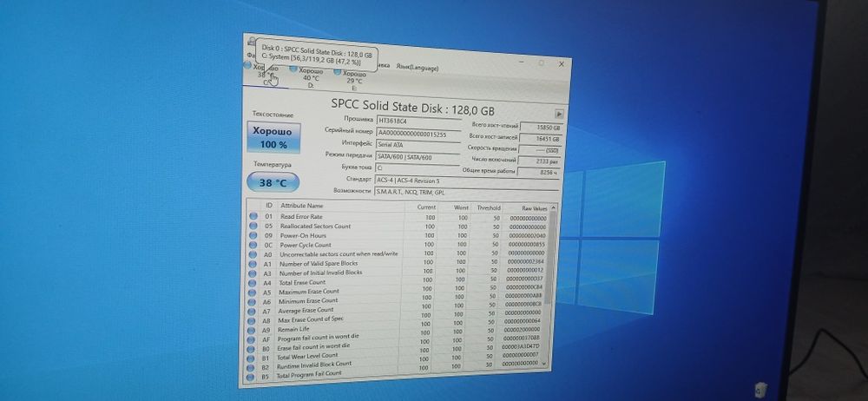Image resolution: width=868 pixels, height=401 pixels.
Task: Click status icon of Remain Life row
Action: 252,331
